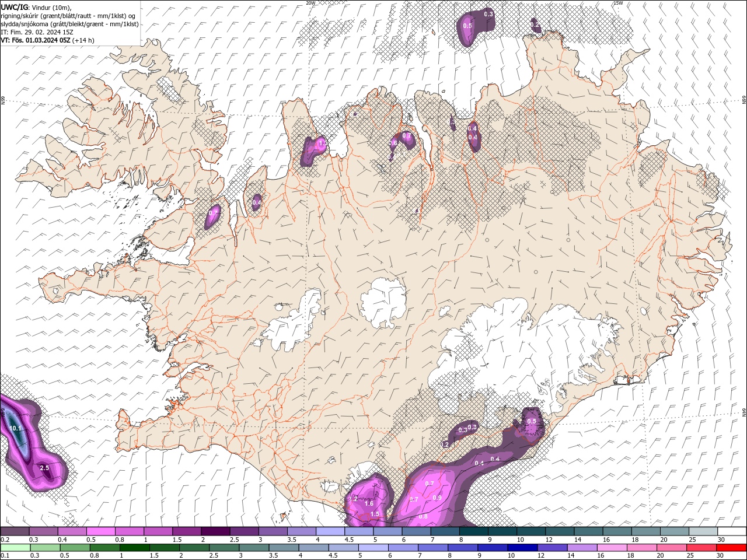The height and width of the screenshot is (560, 747).
Task: Select bottom-row pale green swatch starting at 0.1
Action: pos(15,548)
